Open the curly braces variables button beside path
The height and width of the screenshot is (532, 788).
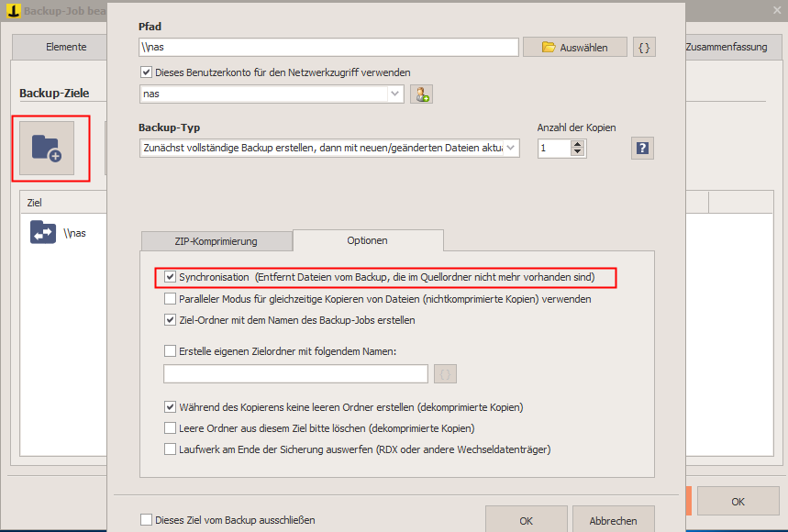tap(644, 47)
